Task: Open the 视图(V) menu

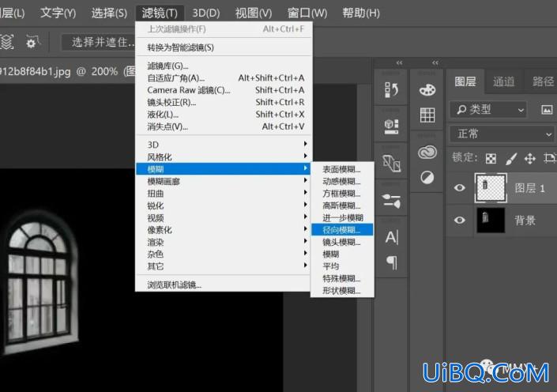Action: click(x=254, y=13)
